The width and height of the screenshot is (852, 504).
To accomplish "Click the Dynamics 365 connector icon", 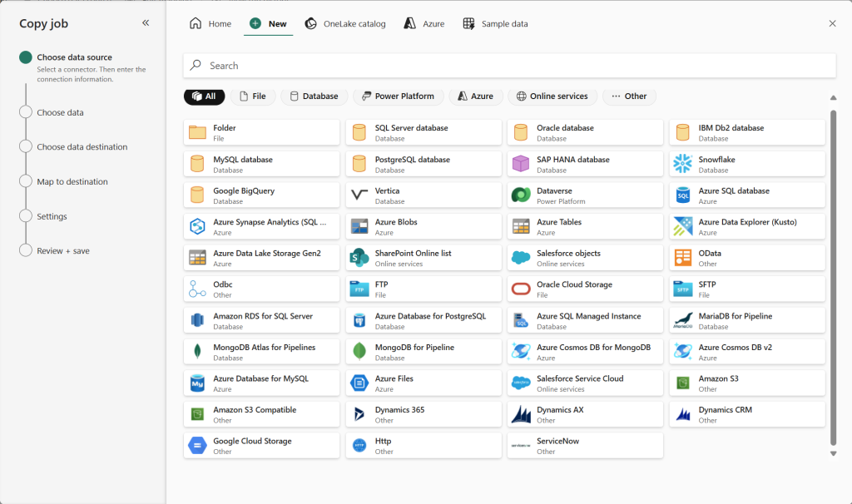I will click(x=359, y=414).
